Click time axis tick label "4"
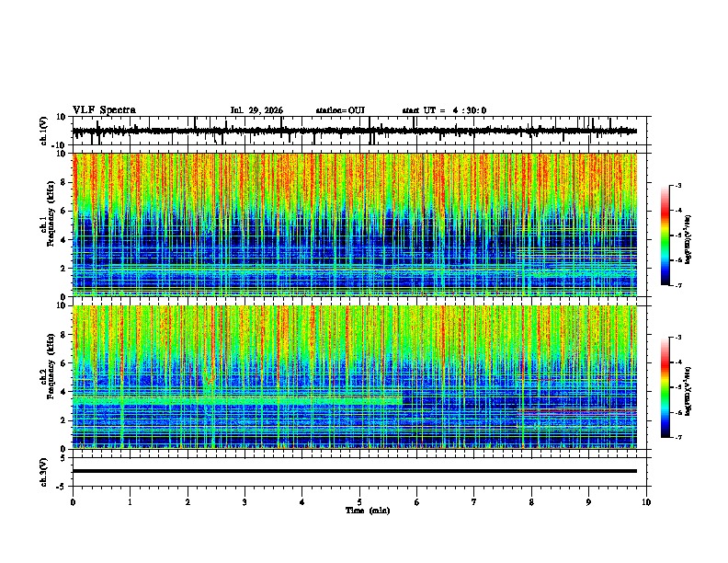The image size is (728, 563). pyautogui.click(x=302, y=502)
